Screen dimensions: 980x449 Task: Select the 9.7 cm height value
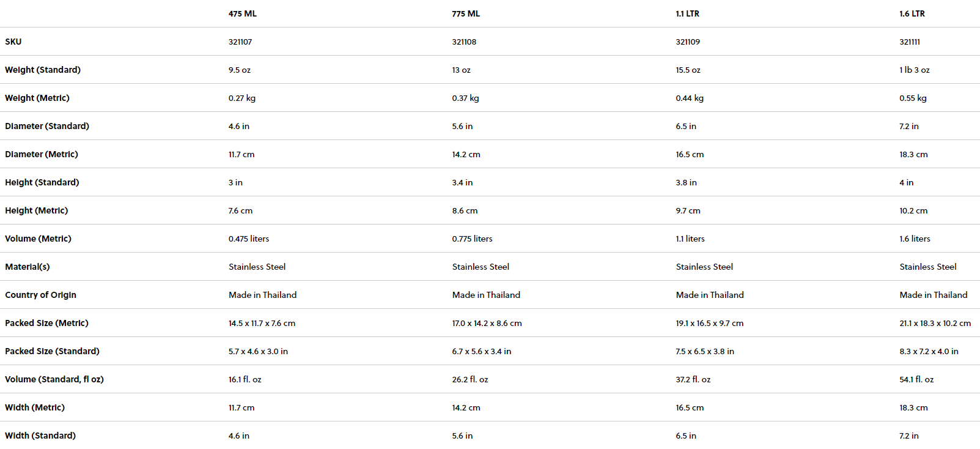click(x=688, y=210)
